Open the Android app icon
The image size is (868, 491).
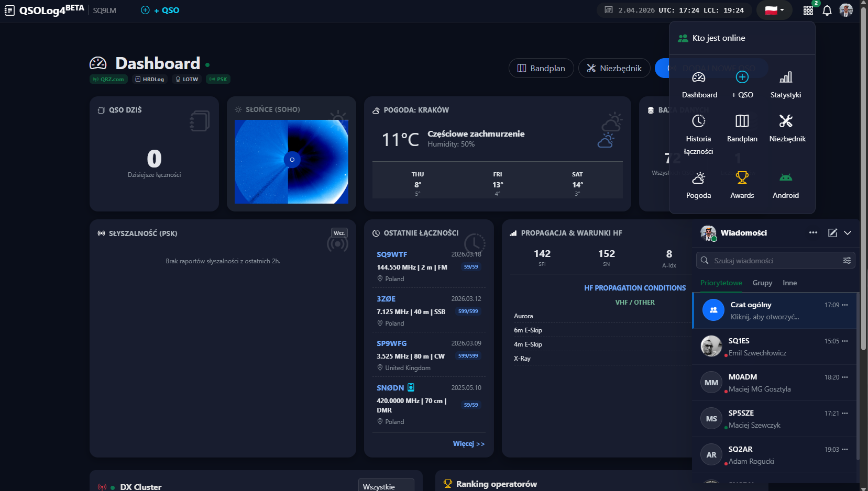(785, 178)
